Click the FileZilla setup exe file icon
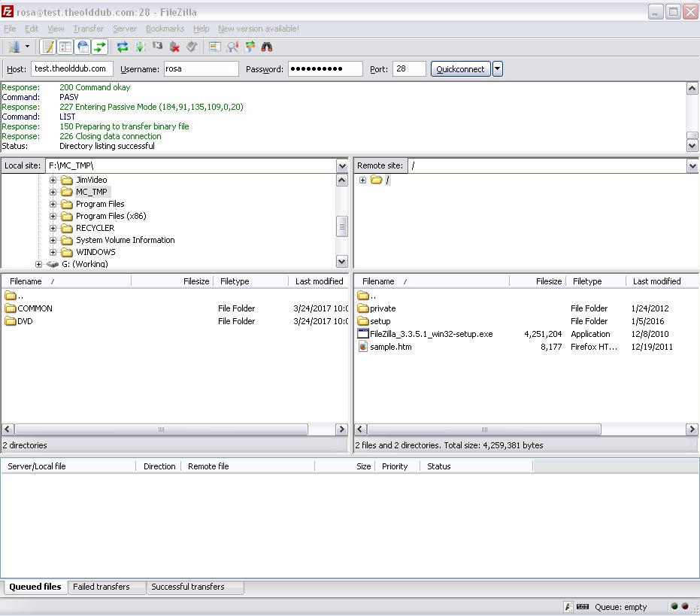This screenshot has width=700, height=616. pyautogui.click(x=363, y=334)
